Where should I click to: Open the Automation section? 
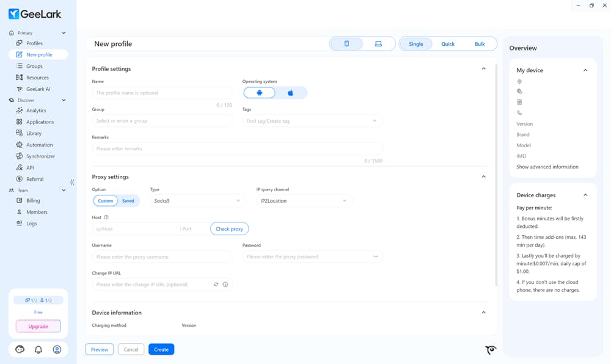(x=38, y=145)
